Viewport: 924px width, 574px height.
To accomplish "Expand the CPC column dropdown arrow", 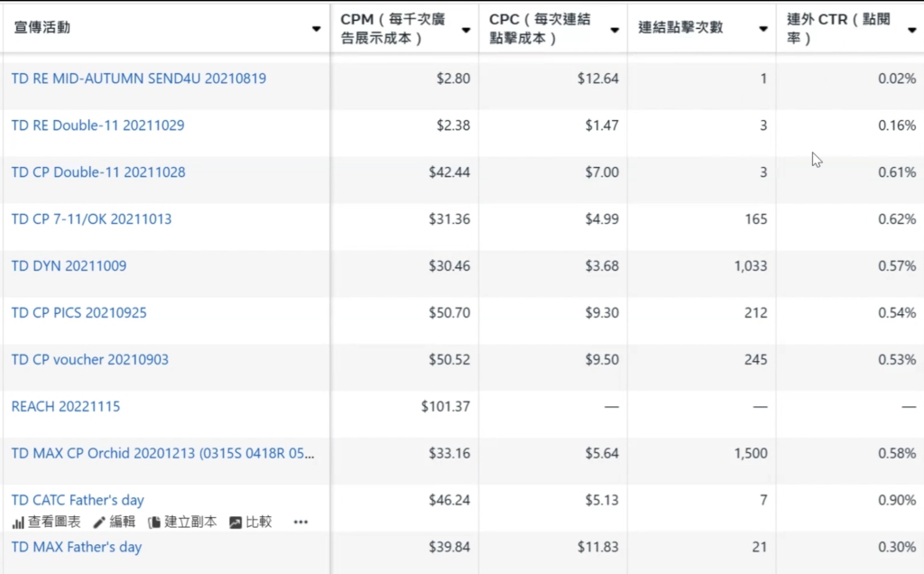I will coord(614,29).
